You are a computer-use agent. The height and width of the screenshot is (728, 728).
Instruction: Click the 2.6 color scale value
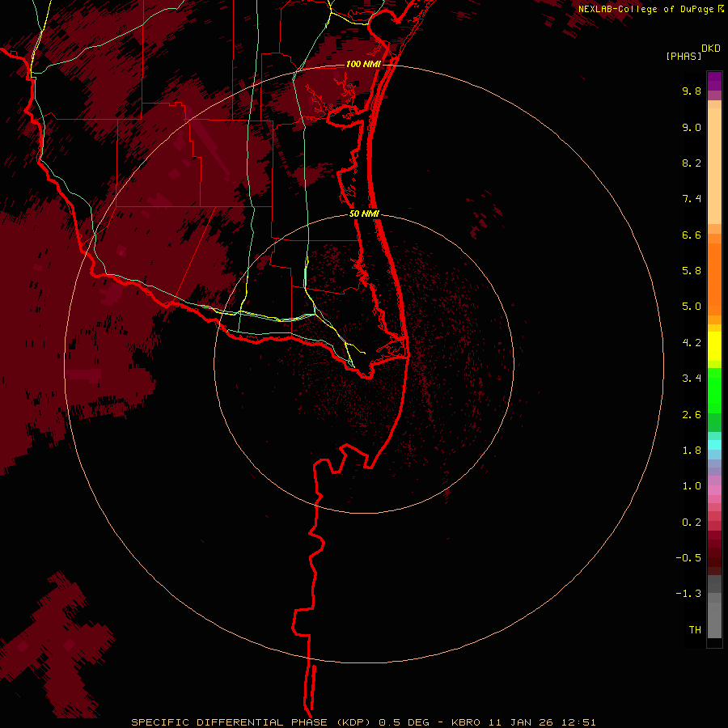692,415
